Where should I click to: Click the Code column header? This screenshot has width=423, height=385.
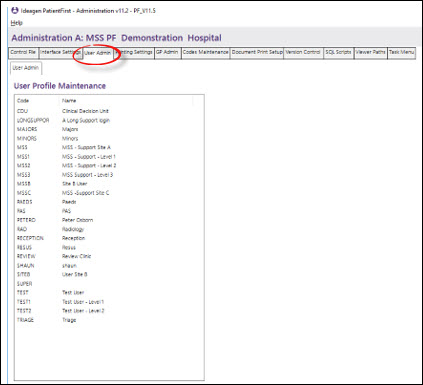click(x=37, y=101)
